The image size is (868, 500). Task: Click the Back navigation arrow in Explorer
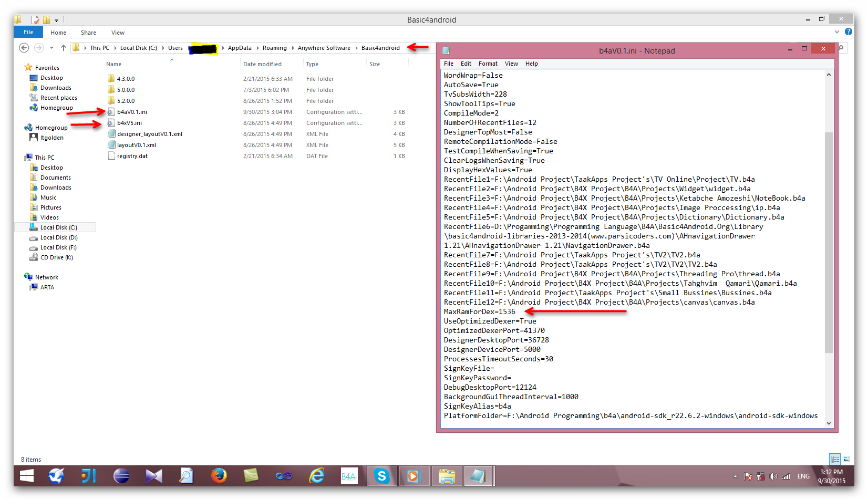(x=24, y=48)
